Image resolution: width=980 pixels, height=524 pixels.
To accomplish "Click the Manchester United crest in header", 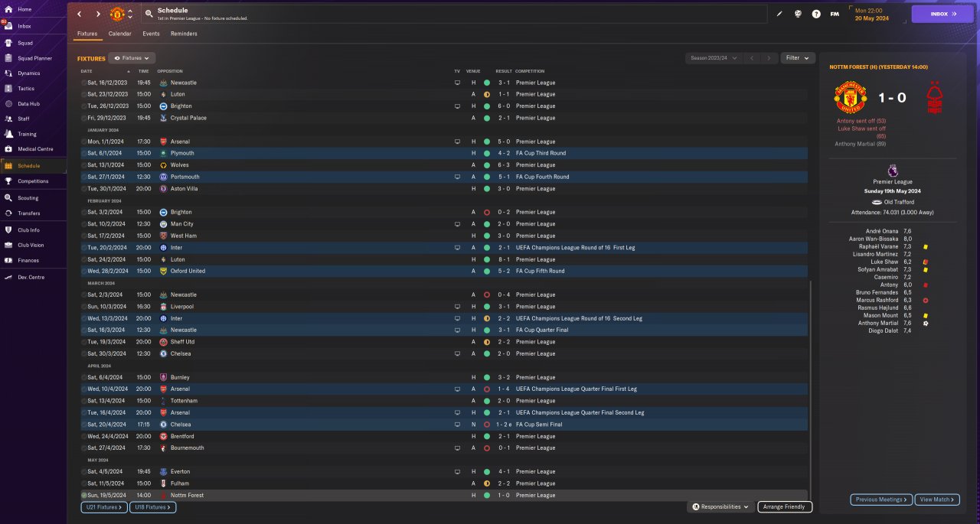I will tap(117, 14).
